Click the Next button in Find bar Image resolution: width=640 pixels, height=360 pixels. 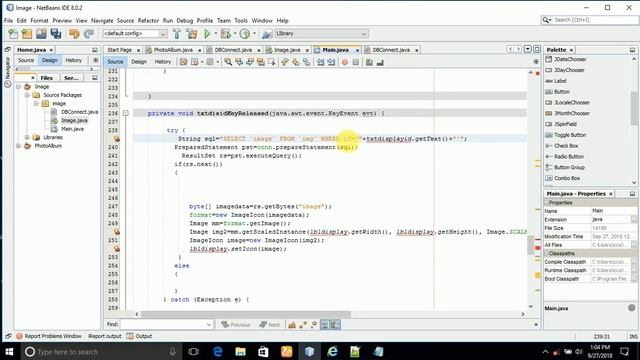click(x=269, y=325)
